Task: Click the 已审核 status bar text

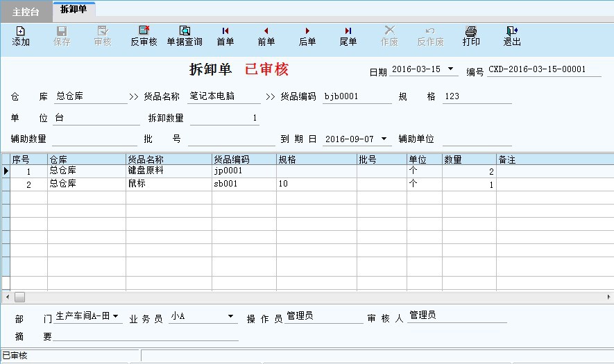Action: click(15, 356)
